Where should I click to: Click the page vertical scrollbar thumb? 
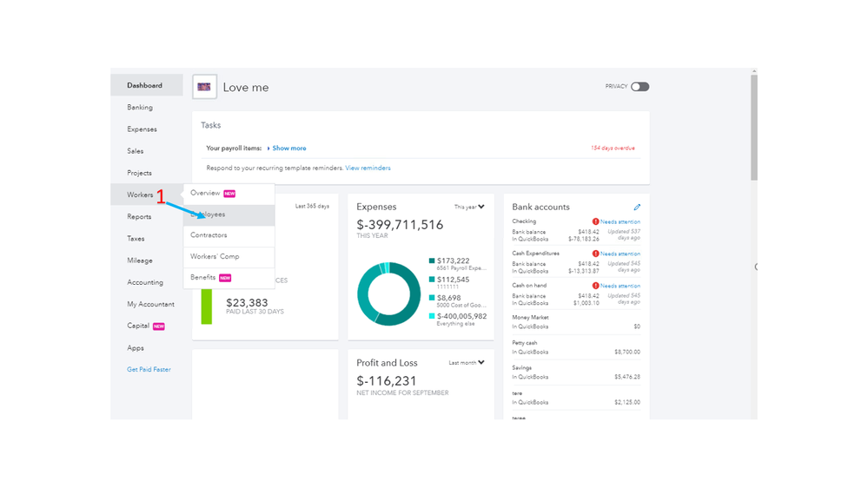[754, 128]
